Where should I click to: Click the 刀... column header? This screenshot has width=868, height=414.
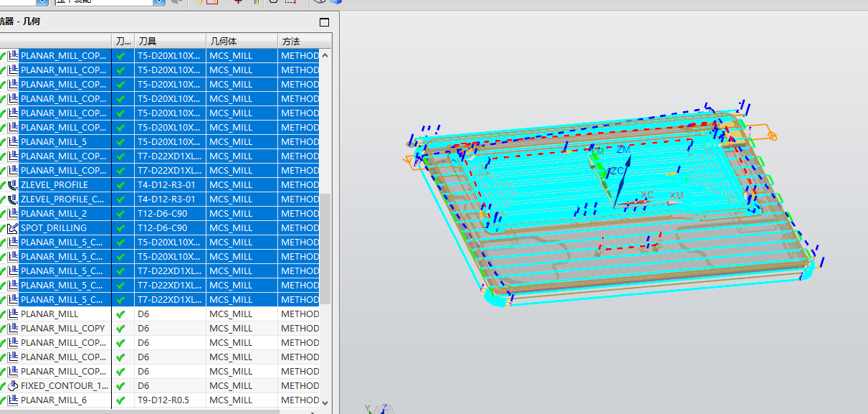tap(123, 41)
